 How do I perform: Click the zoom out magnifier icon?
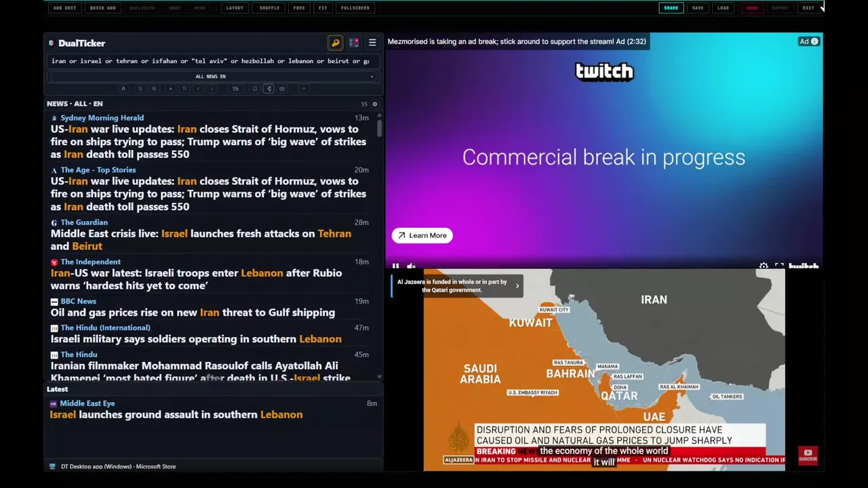[x=140, y=89]
